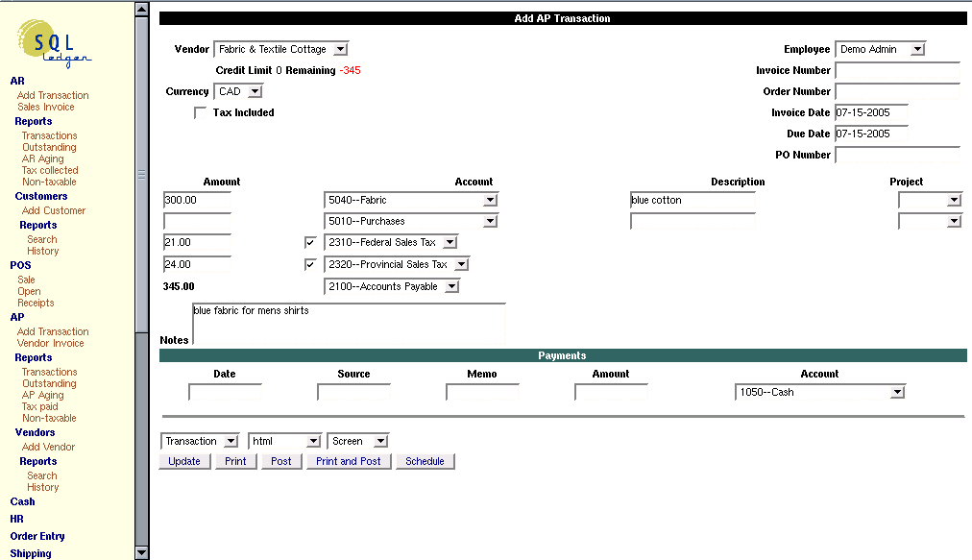This screenshot has width=972, height=560.
Task: View the AP Aging report
Action: point(42,395)
